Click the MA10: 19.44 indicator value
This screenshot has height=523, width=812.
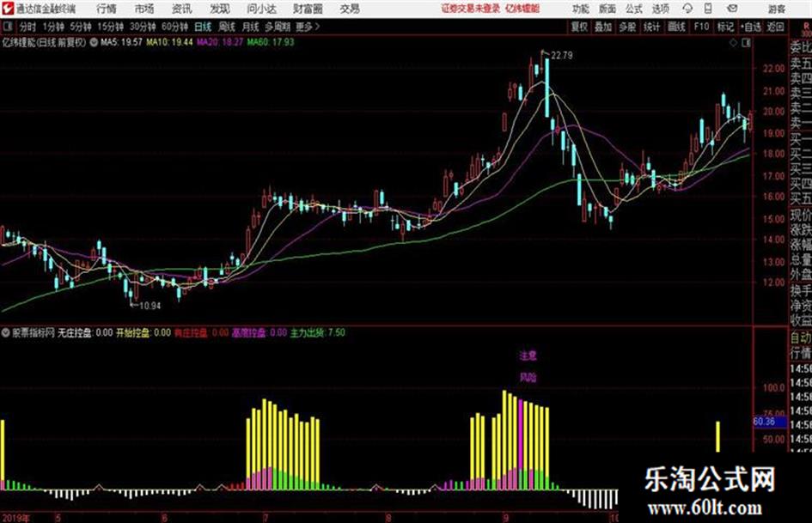tap(169, 42)
